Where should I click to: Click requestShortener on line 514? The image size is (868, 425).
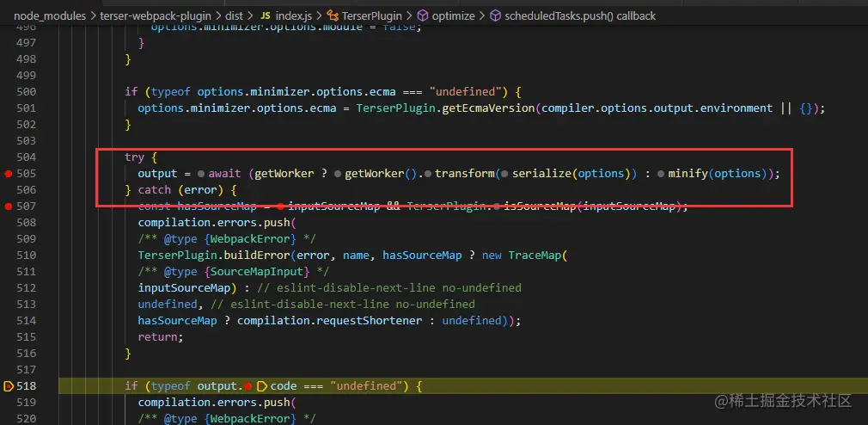pyautogui.click(x=370, y=321)
